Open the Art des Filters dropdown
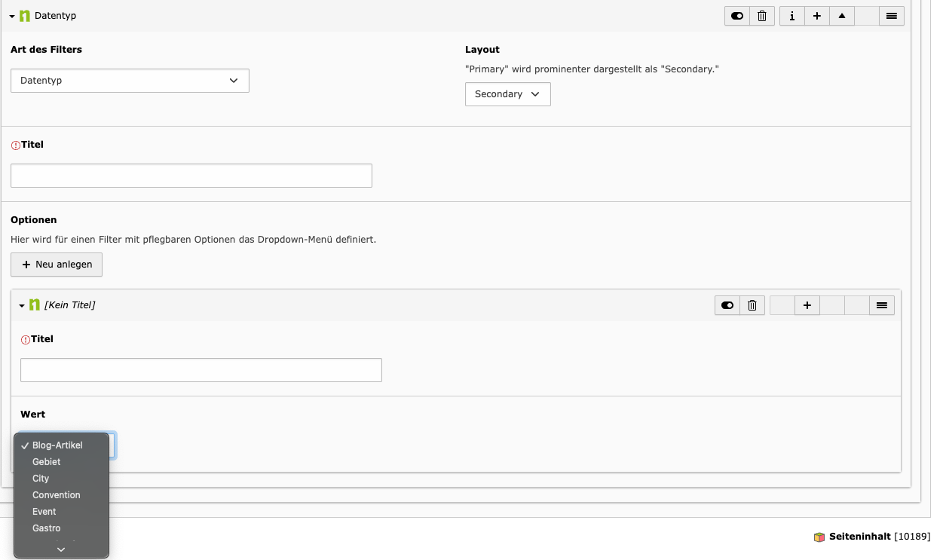This screenshot has width=943, height=560. click(130, 81)
